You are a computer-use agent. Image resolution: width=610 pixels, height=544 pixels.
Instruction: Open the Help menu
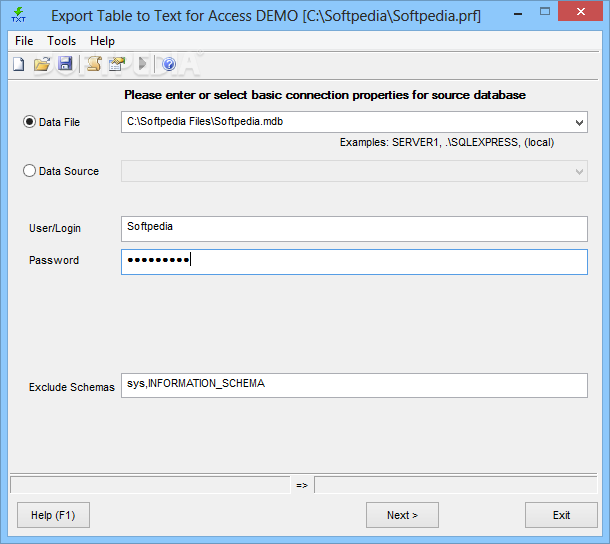102,41
